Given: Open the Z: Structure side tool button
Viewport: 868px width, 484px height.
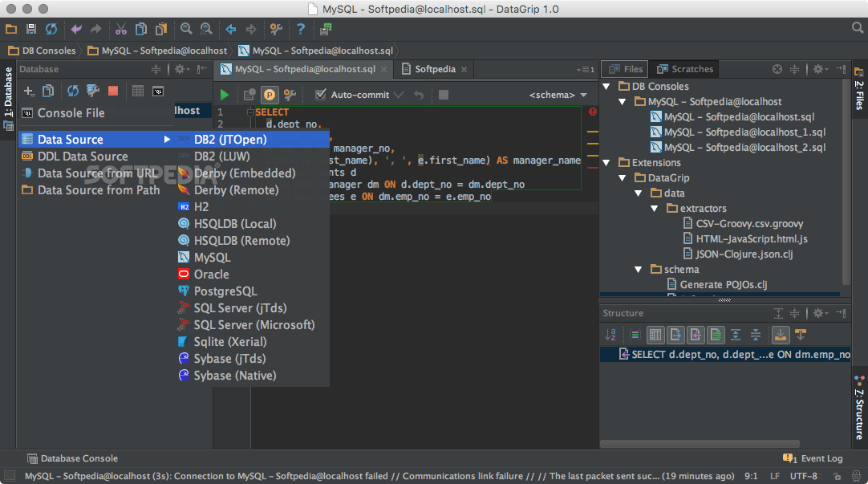Looking at the screenshot, I should tap(859, 409).
